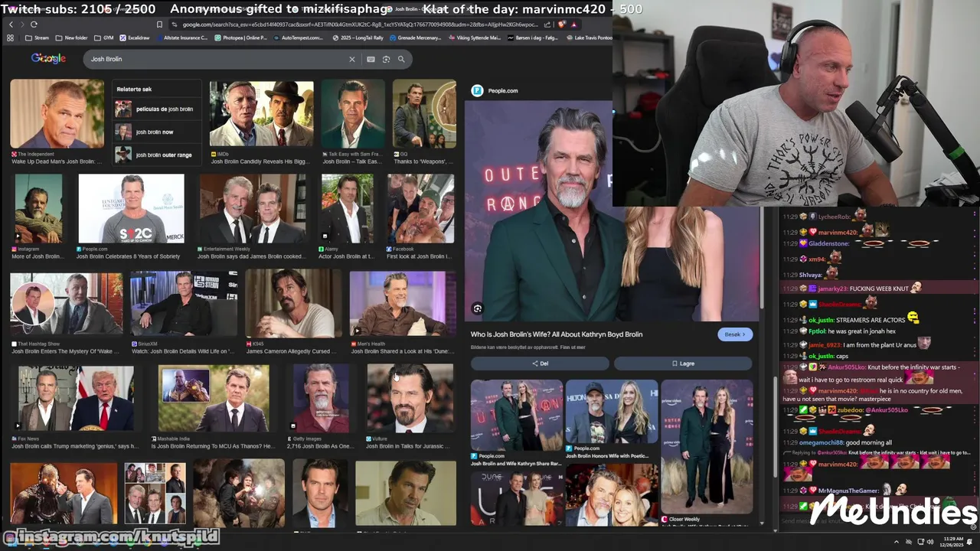
Task: Select related search 'josh brolin now'
Action: tap(156, 132)
